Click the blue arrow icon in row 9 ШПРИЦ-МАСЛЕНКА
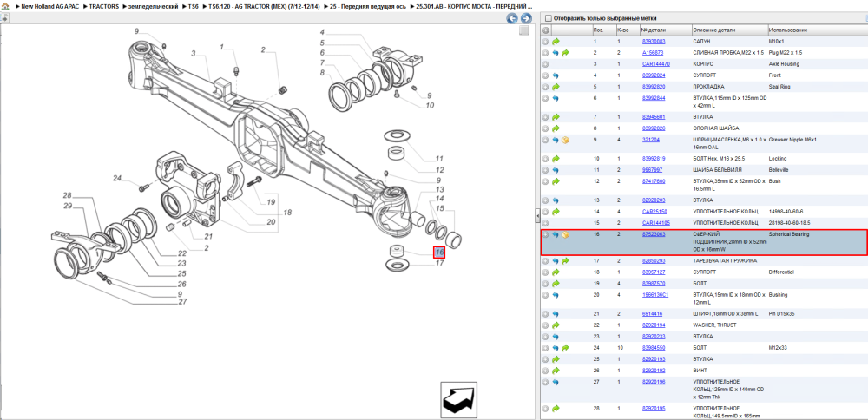Screen dimensions: 868x420 [556, 140]
